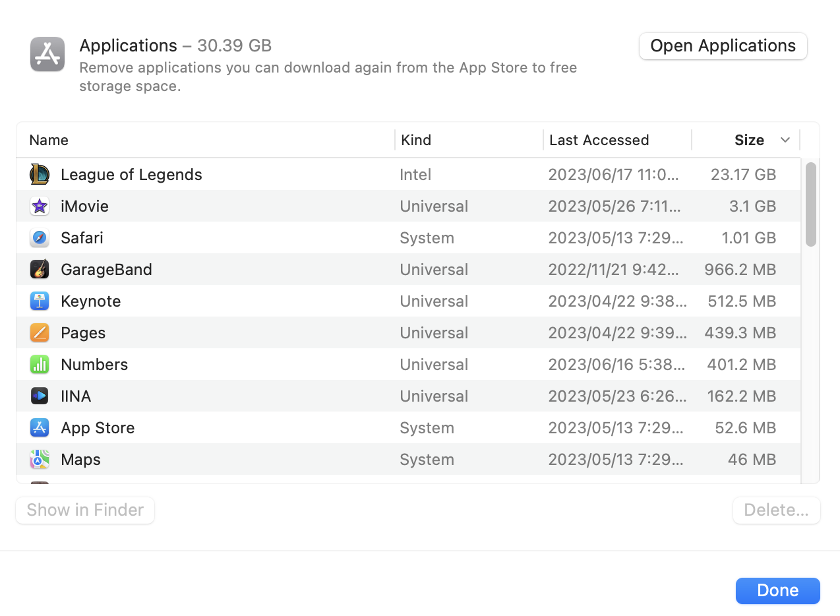Click System kind in Maps row
840x616 pixels.
tap(427, 460)
